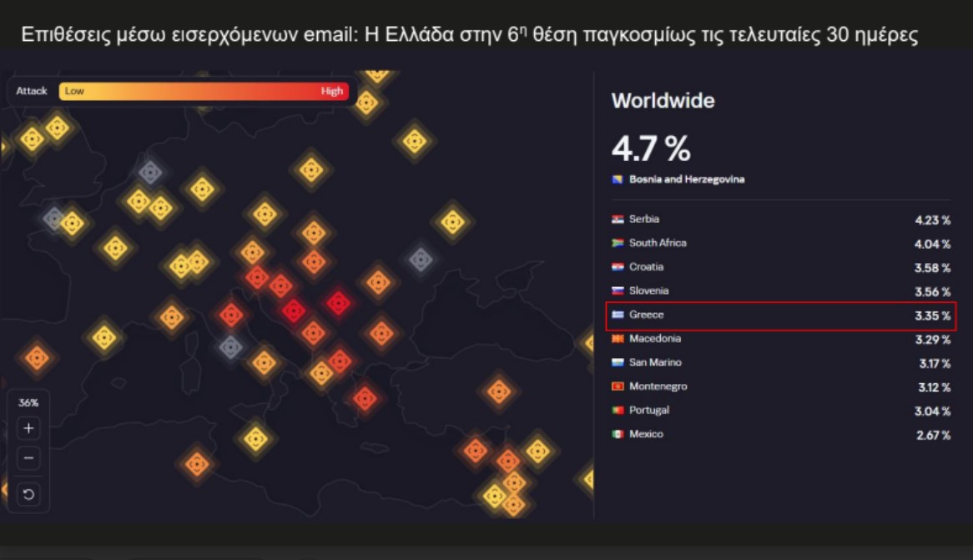Click the Mexico flag icon
The image size is (973, 560).
pos(619,434)
